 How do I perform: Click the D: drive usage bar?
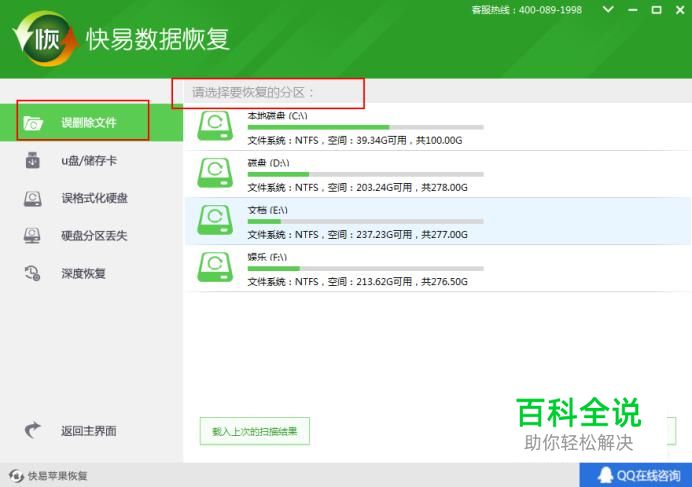pos(365,174)
